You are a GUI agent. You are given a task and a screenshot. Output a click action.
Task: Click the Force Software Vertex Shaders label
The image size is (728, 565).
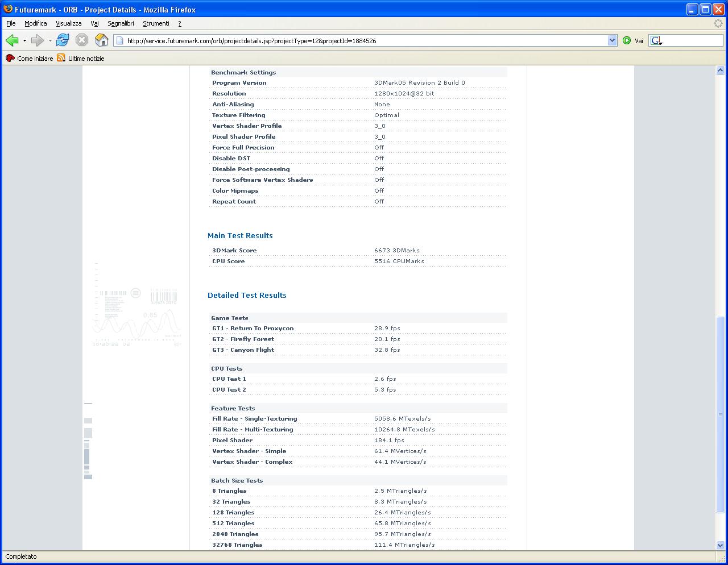point(263,180)
